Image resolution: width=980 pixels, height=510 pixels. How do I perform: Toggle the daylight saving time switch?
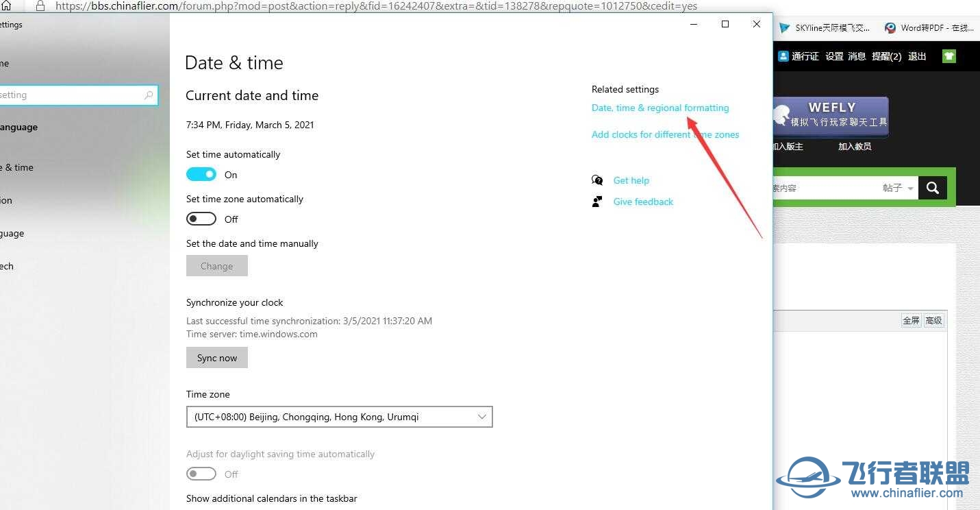point(201,474)
